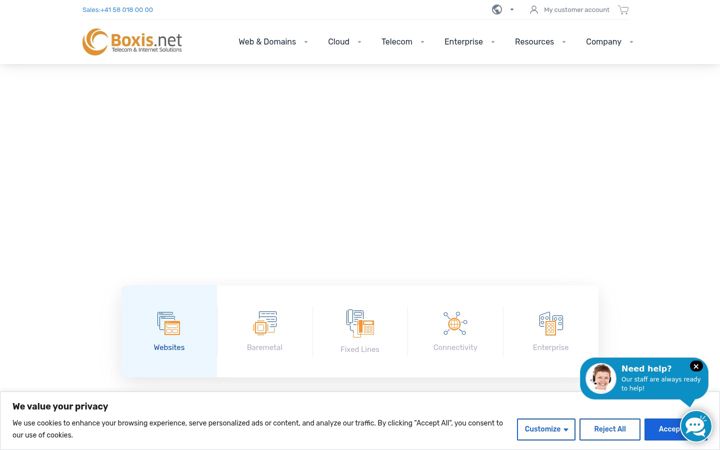
Task: Close the Need help popup
Action: (x=696, y=366)
